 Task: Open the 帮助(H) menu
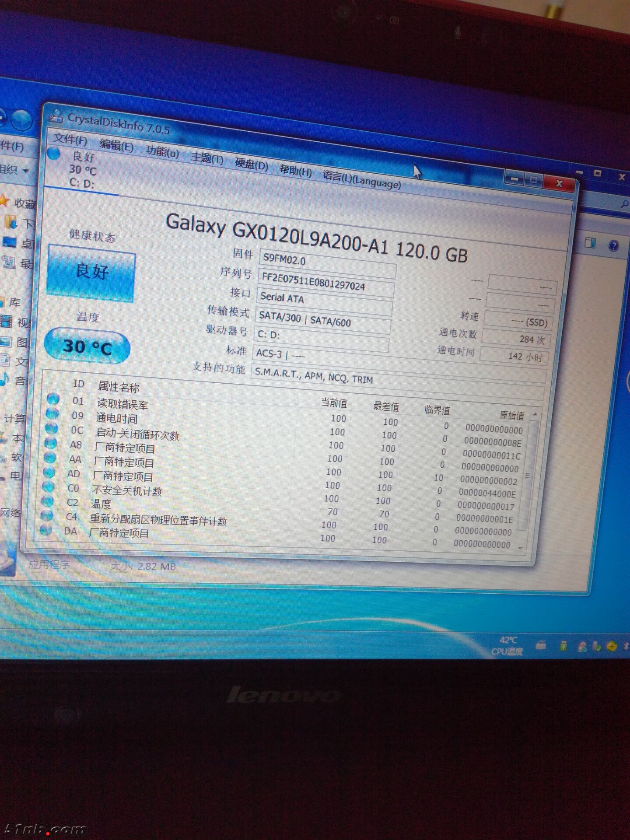(x=295, y=171)
